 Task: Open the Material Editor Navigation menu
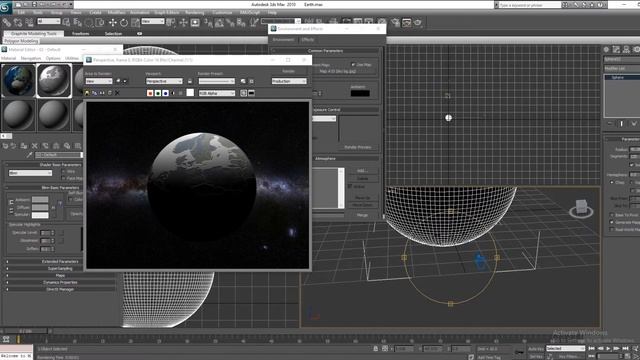click(x=31, y=58)
